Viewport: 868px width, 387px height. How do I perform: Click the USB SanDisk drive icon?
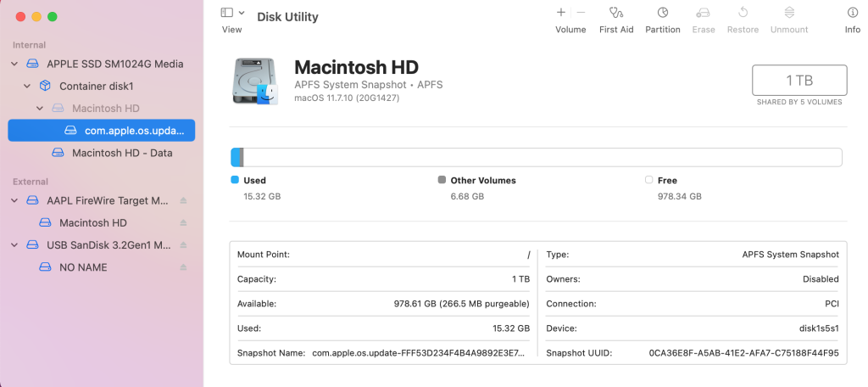point(33,245)
